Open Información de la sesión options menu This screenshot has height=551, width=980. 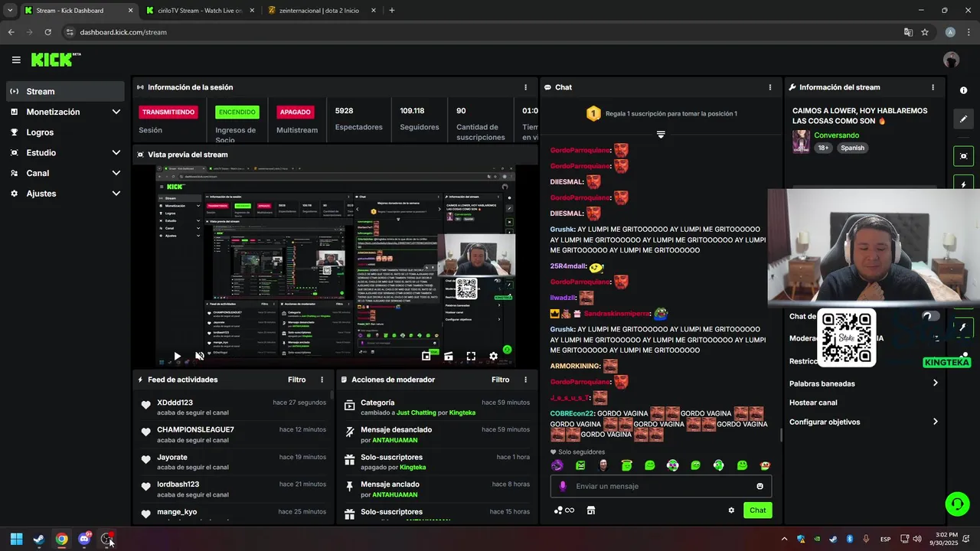[x=525, y=87]
